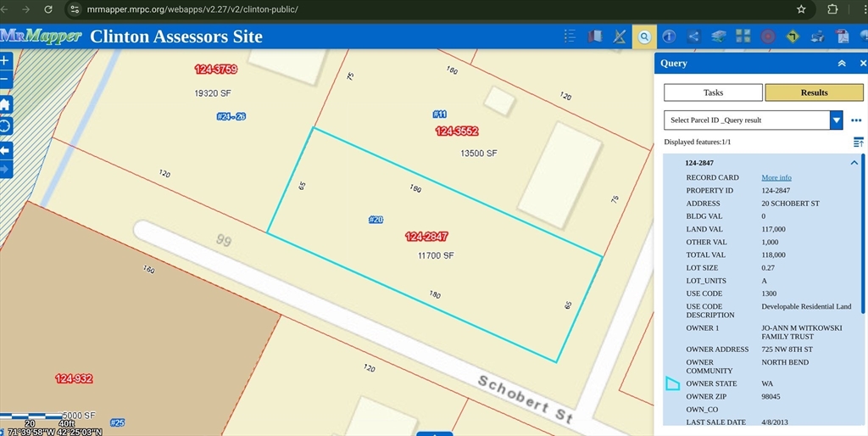Click parcel label 124-3552 on the map
The width and height of the screenshot is (868, 436).
(457, 131)
